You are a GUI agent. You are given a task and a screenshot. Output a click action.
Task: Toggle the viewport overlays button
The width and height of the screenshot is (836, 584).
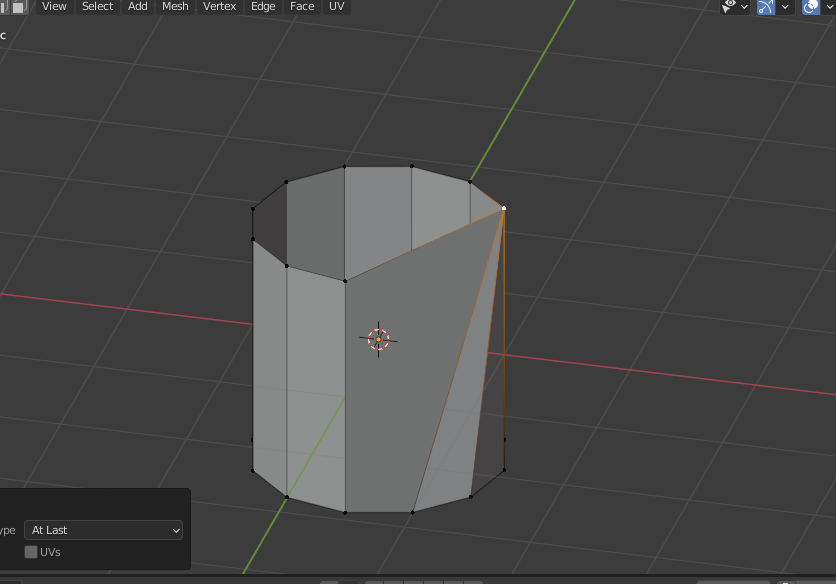(x=811, y=6)
